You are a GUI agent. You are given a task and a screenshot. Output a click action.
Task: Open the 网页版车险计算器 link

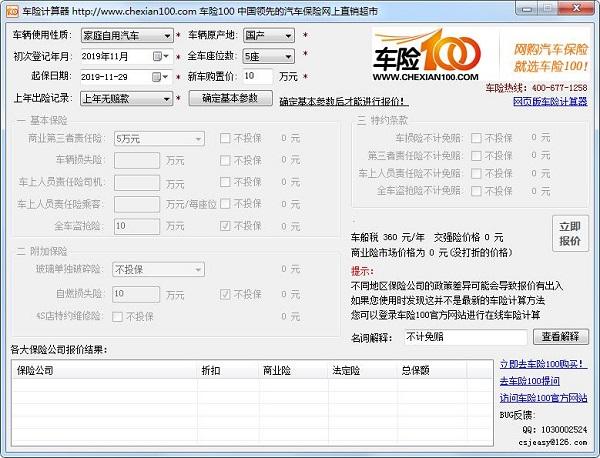[550, 101]
